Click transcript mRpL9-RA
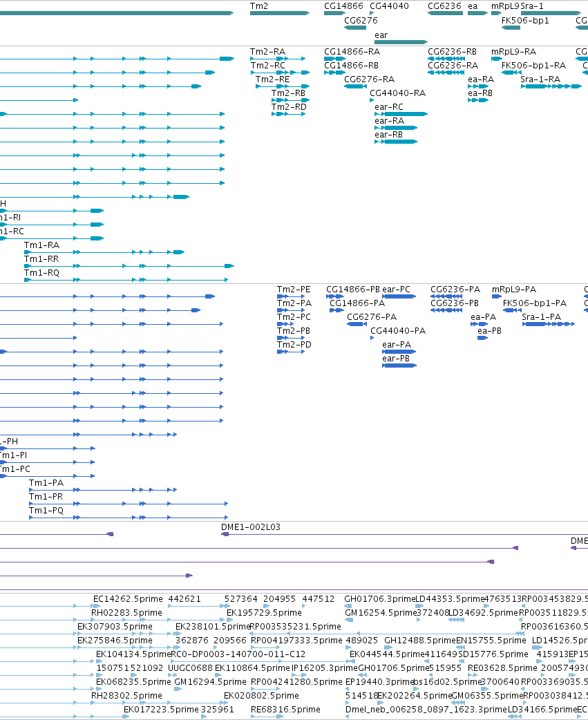Image resolution: width=588 pixels, height=720 pixels. coord(497,59)
